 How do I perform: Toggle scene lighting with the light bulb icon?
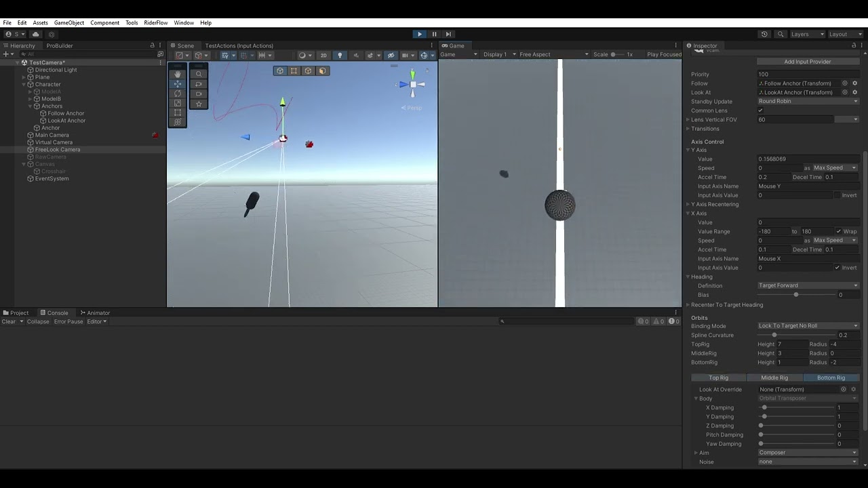340,55
